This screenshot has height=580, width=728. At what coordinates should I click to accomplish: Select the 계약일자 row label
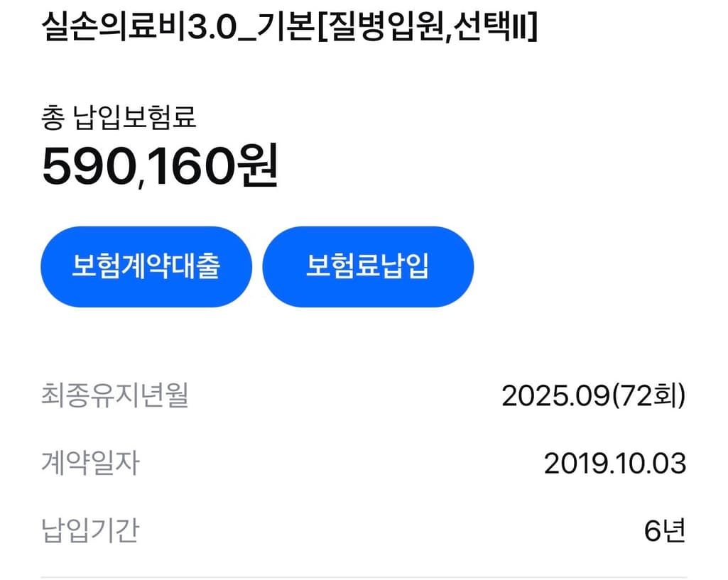coord(90,463)
